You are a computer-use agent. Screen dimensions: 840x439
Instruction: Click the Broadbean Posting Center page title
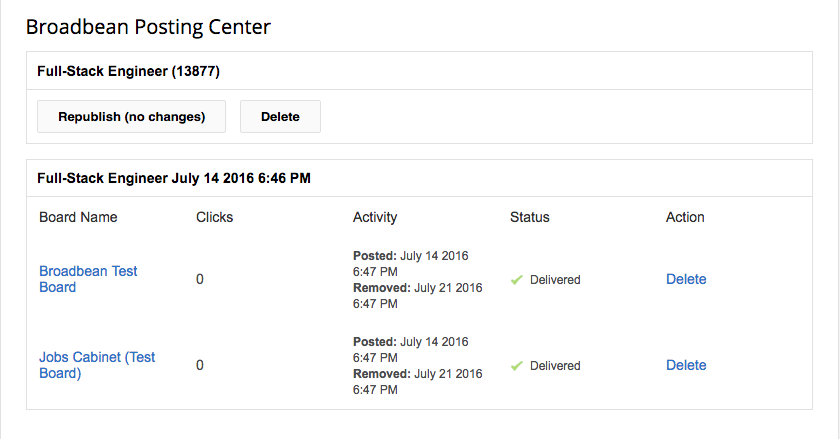click(148, 27)
